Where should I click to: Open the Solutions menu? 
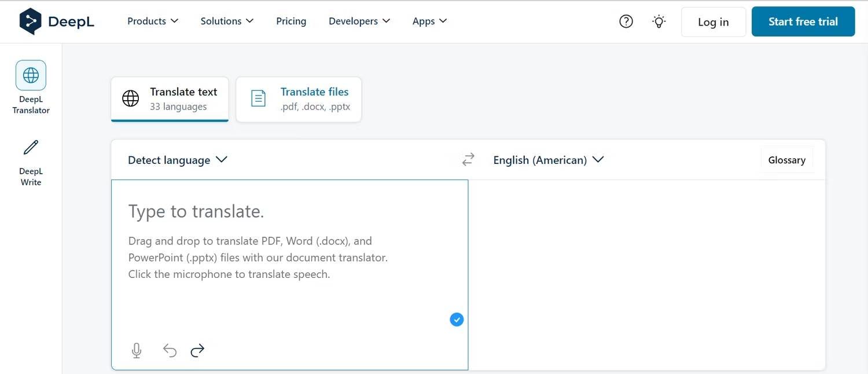tap(227, 21)
